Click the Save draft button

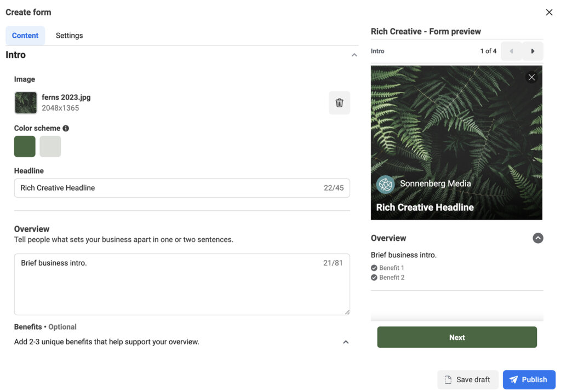tap(467, 379)
